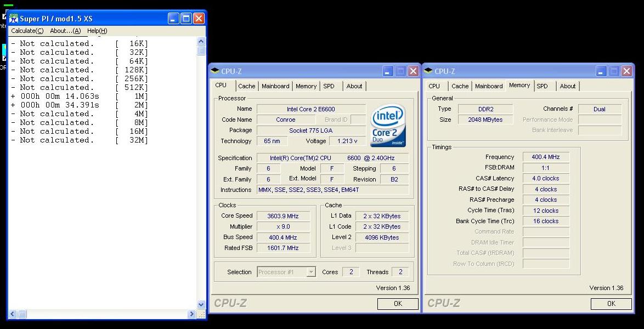This screenshot has width=644, height=329.
Task: Maximize the Super PI window
Action: click(x=186, y=18)
